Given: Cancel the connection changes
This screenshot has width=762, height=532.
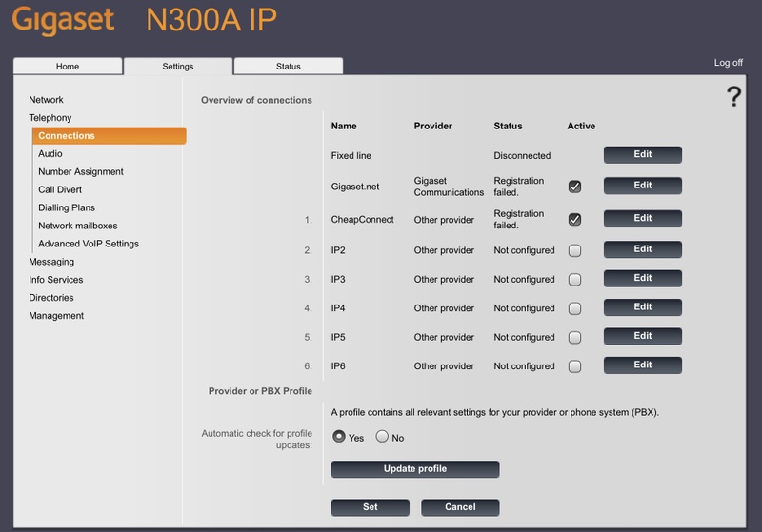Looking at the screenshot, I should point(460,507).
